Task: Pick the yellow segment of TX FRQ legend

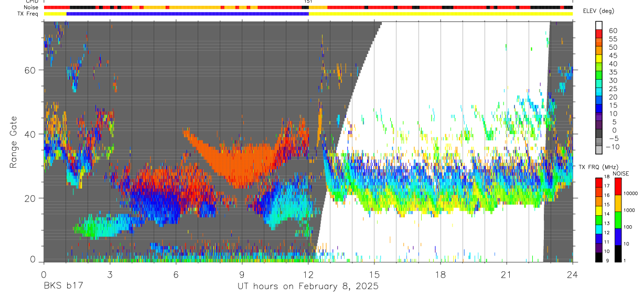Action: [x=599, y=211]
